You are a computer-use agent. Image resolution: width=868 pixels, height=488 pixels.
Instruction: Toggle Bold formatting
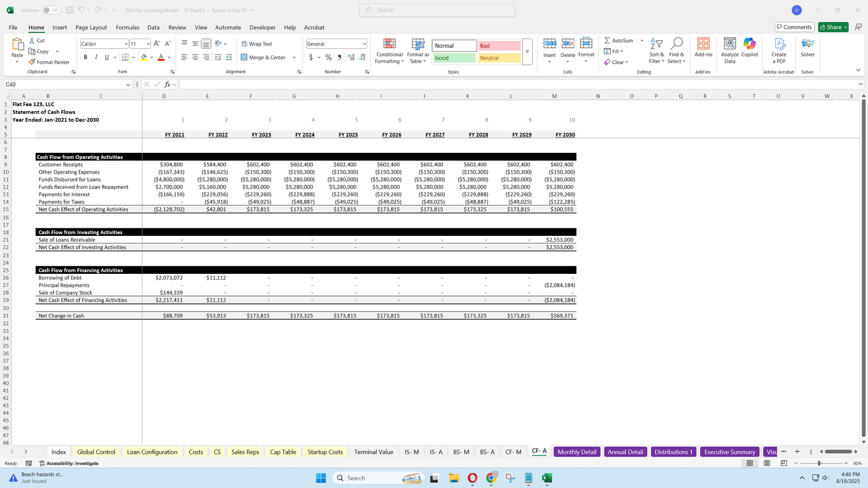tap(85, 57)
